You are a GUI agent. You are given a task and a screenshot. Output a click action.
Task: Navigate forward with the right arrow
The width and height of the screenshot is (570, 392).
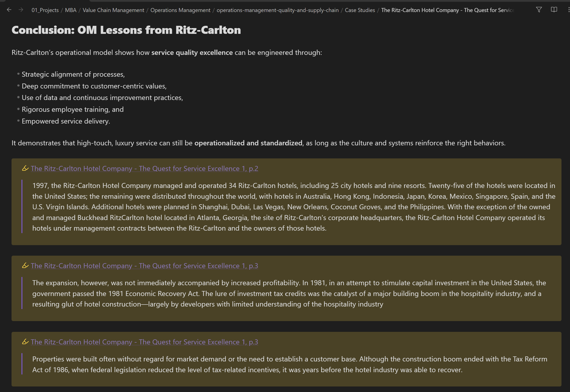pyautogui.click(x=21, y=10)
